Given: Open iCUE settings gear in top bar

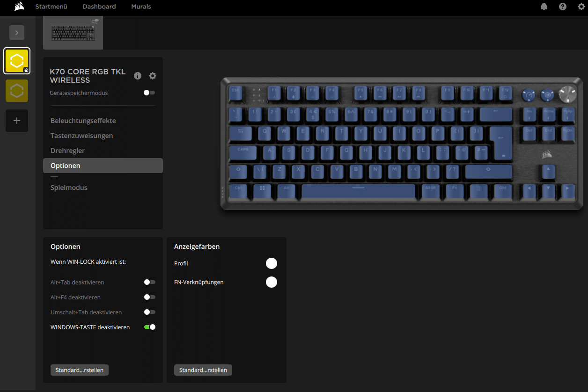Looking at the screenshot, I should tap(581, 7).
